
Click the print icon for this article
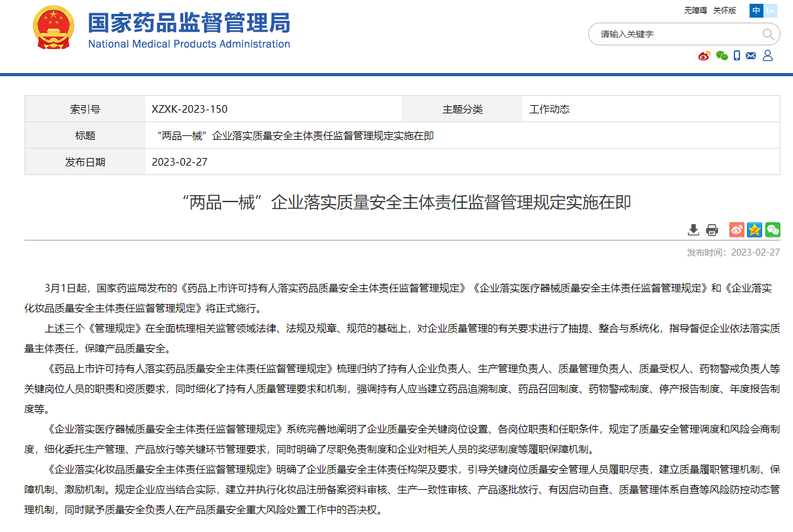tap(712, 230)
